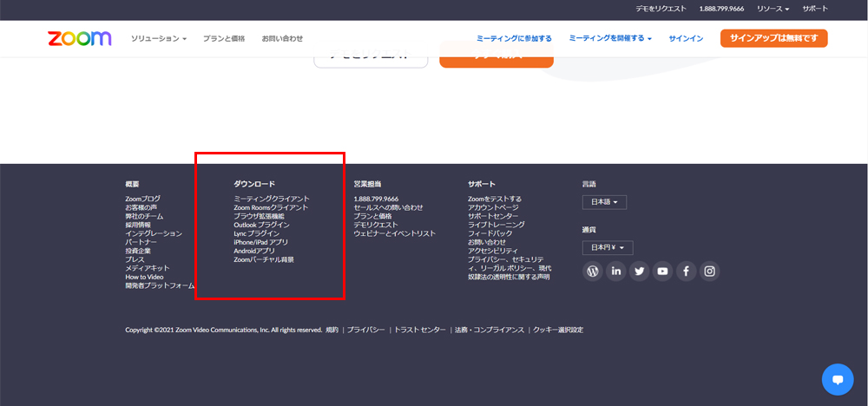This screenshot has width=868, height=406.
Task: Open iPhone/iPad アプリ link
Action: 260,242
